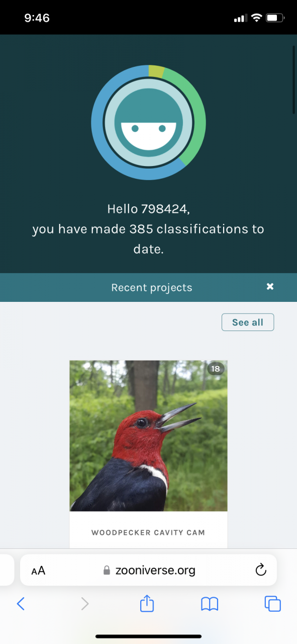
Task: Open the Safari share sheet icon
Action: [x=147, y=602]
